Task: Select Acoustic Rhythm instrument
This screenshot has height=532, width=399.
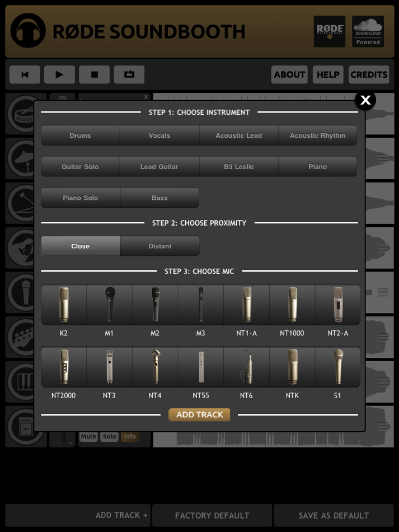Action: (318, 136)
